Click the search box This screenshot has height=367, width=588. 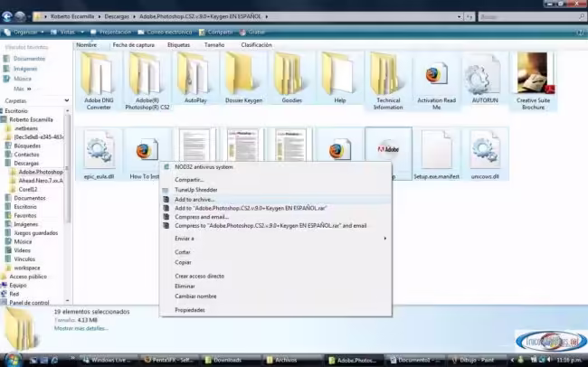coord(532,16)
